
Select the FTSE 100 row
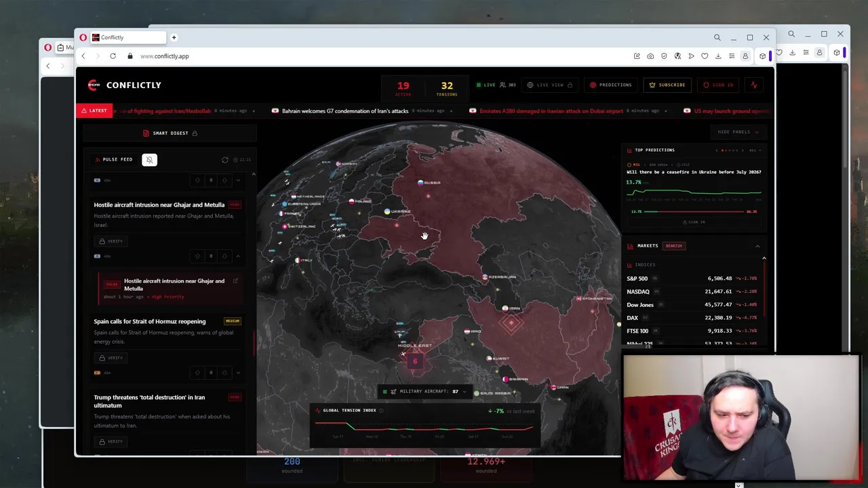coord(692,331)
